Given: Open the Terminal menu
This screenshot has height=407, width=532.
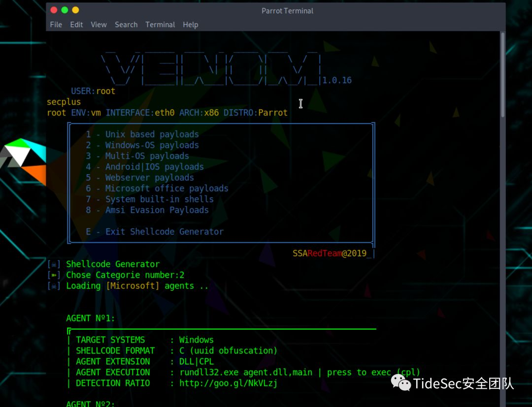Looking at the screenshot, I should tap(160, 25).
